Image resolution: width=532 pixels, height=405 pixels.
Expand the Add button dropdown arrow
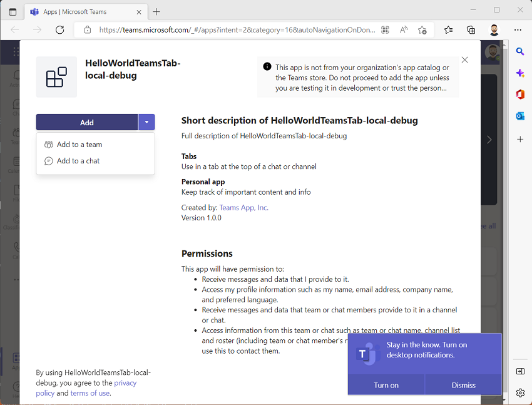tap(146, 122)
